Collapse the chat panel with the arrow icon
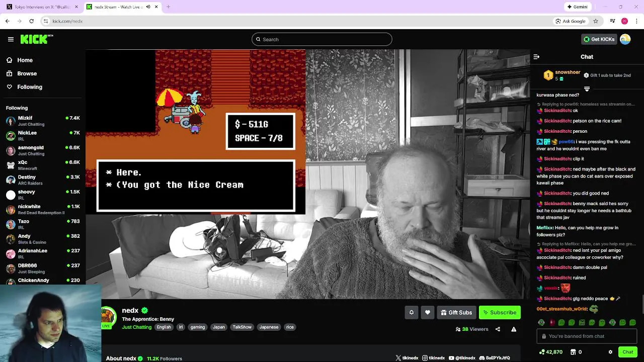The image size is (644, 362). tap(536, 57)
